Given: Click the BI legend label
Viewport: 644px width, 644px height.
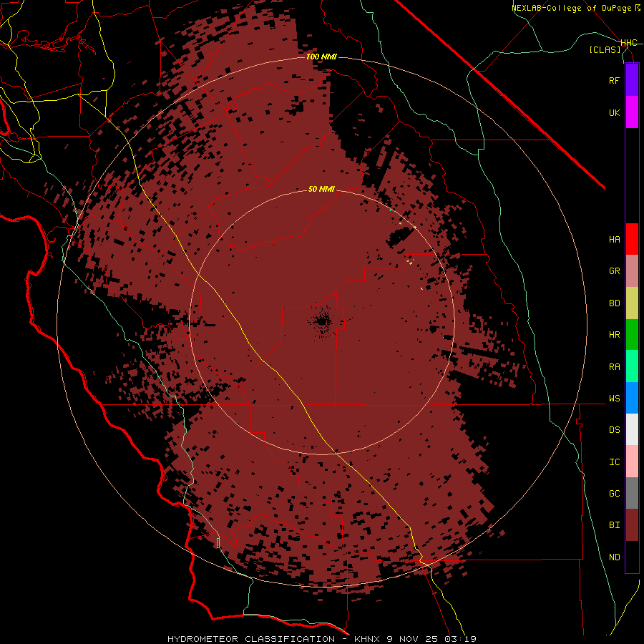Looking at the screenshot, I should pos(614,525).
